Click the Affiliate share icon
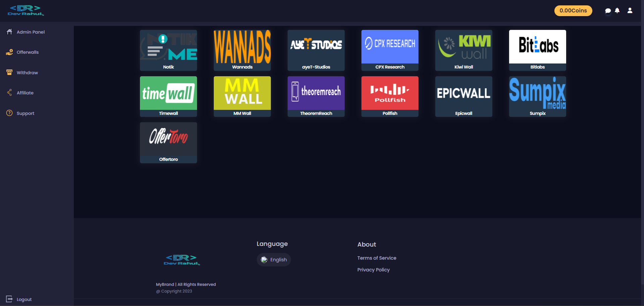 (x=9, y=93)
